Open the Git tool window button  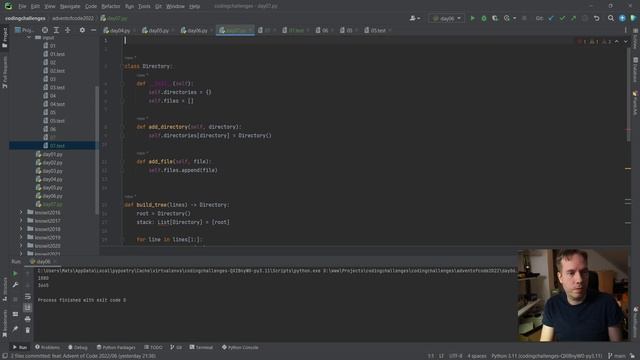176,347
